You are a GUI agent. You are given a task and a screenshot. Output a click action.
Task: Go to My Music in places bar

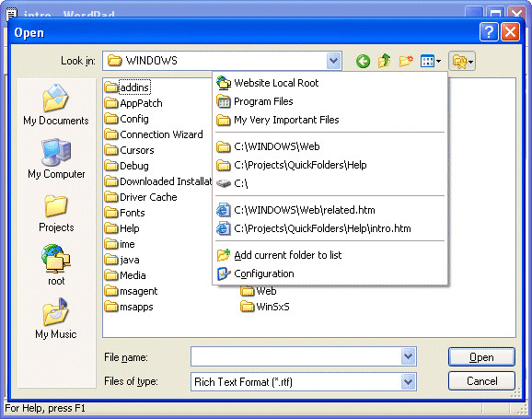[x=56, y=319]
